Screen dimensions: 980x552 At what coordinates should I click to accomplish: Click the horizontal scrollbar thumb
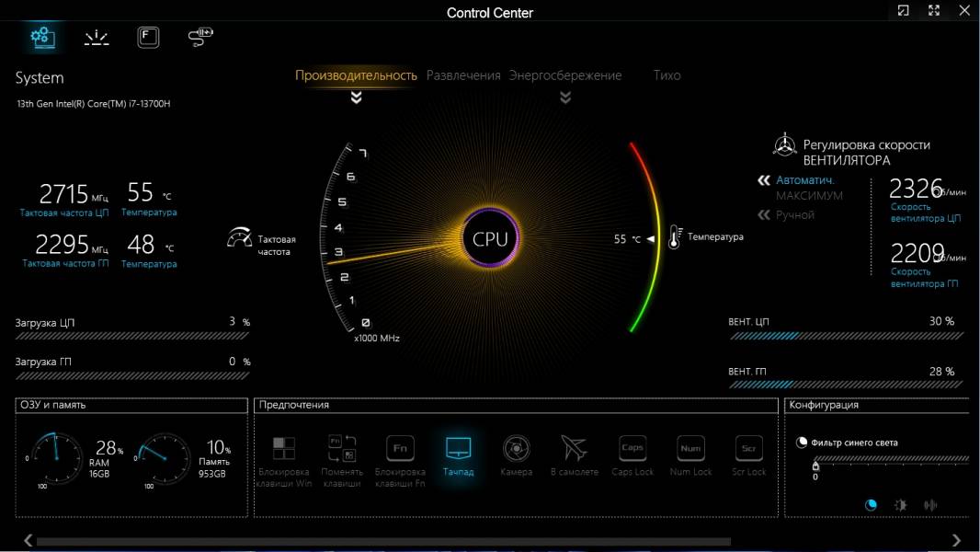[383, 541]
